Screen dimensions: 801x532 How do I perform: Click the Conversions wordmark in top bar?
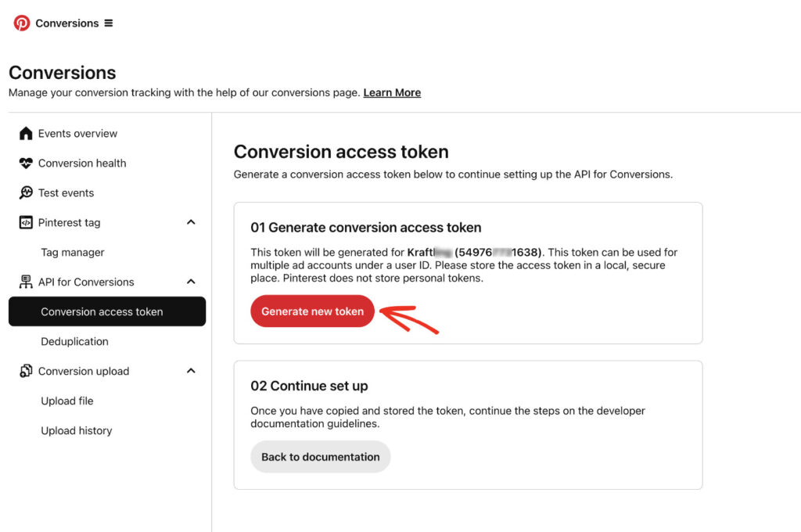[67, 23]
